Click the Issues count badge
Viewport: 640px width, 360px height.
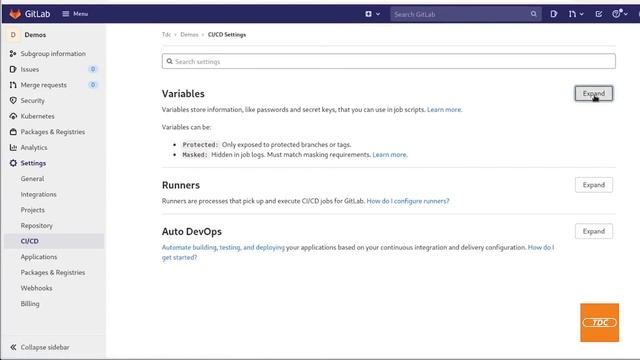[93, 69]
